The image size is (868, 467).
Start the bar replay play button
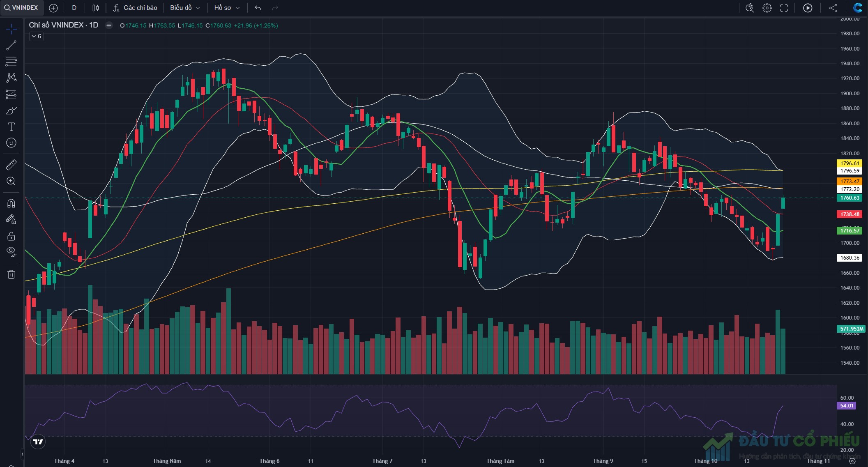tap(808, 8)
